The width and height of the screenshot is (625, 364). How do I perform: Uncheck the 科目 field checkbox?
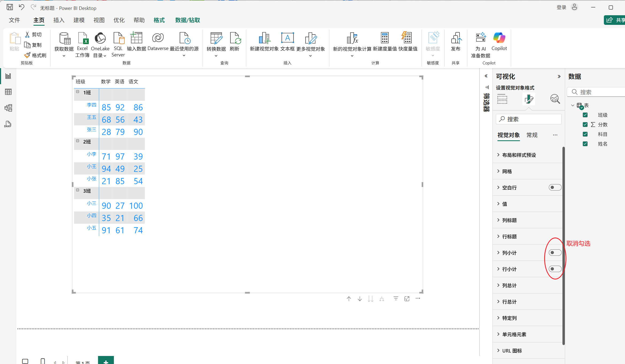click(x=585, y=134)
